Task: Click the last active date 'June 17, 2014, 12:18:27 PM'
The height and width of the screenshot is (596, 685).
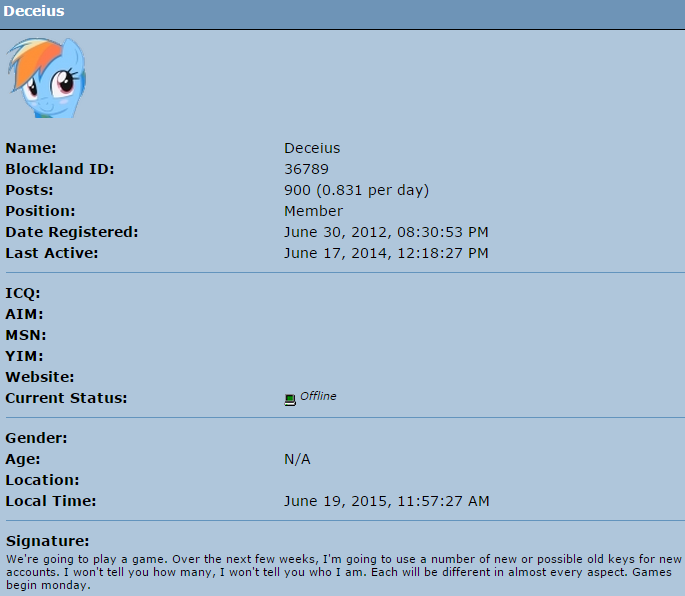Action: (x=386, y=253)
